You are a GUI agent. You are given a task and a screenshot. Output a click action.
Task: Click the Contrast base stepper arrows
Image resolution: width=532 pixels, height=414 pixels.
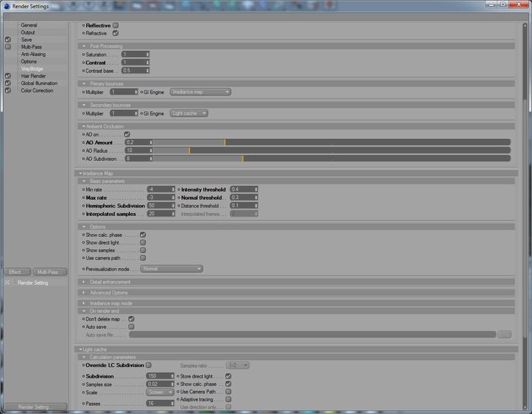coord(147,71)
